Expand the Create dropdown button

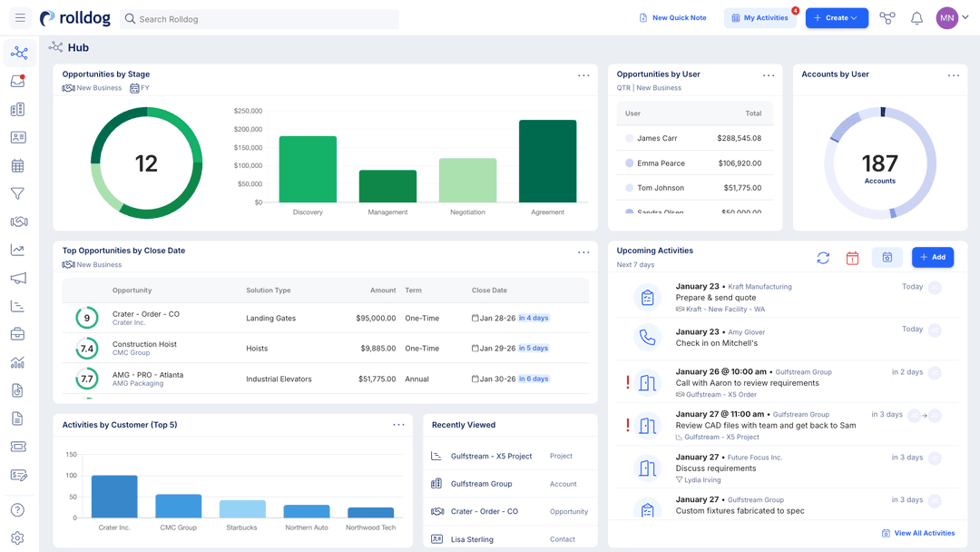pyautogui.click(x=837, y=18)
